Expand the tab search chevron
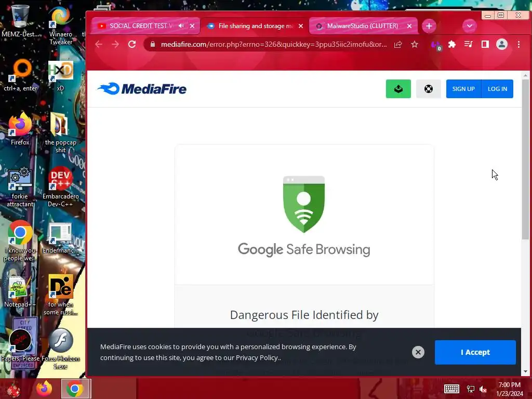Viewport: 532px width, 399px height. coord(470,26)
